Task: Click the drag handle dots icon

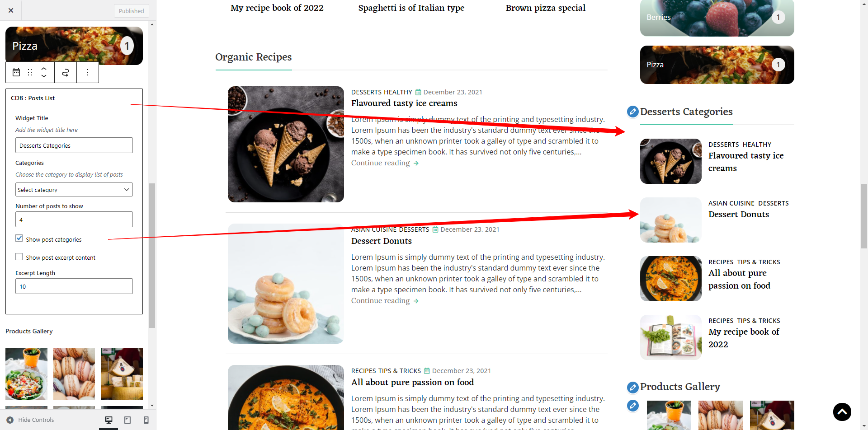Action: coord(30,72)
